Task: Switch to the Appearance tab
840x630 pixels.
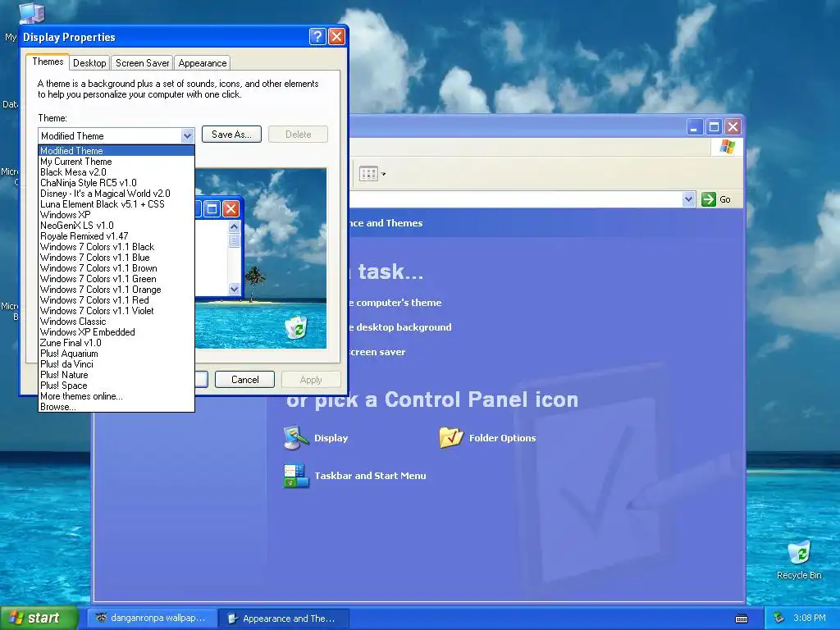Action: (x=203, y=62)
